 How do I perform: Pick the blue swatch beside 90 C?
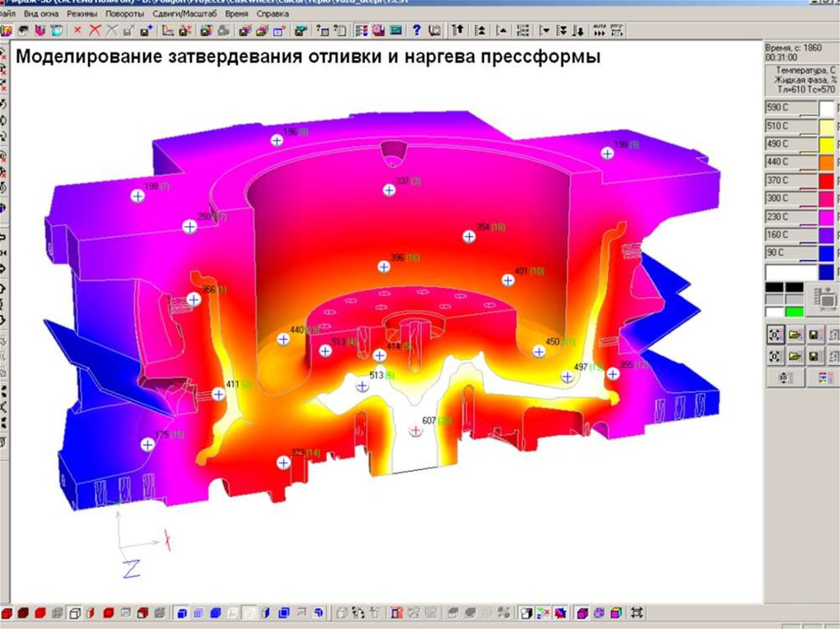click(x=826, y=252)
